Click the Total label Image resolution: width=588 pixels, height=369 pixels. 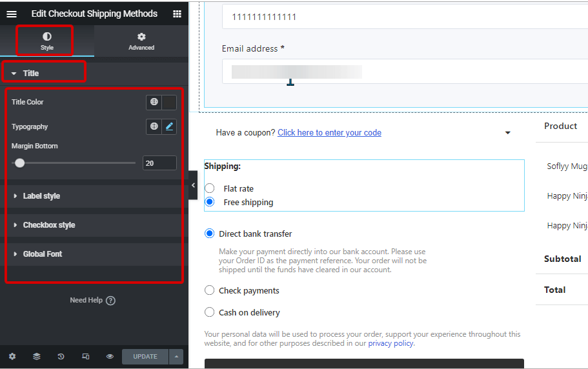tap(554, 290)
